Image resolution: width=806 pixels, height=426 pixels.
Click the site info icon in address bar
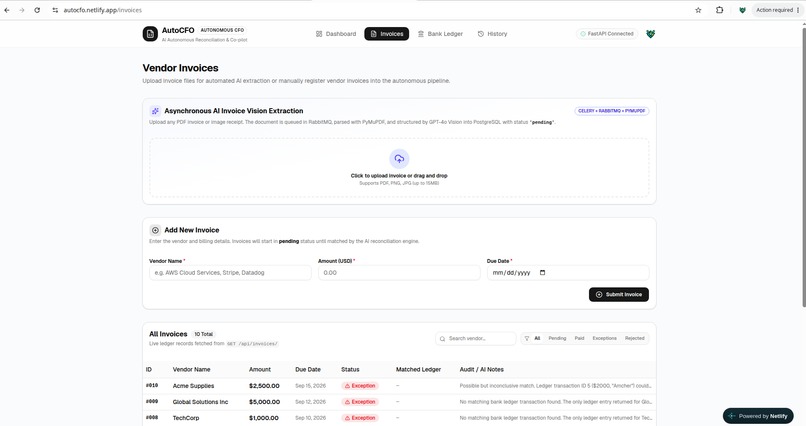[x=55, y=10]
